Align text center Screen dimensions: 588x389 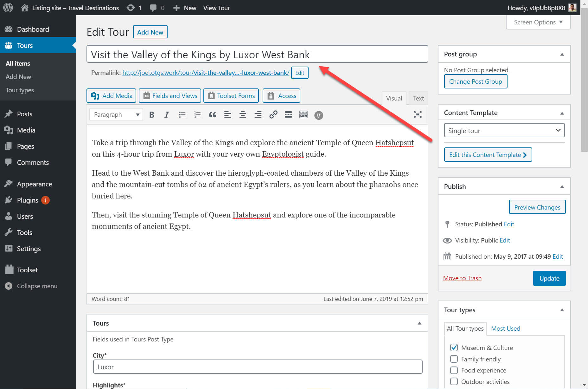click(x=243, y=115)
